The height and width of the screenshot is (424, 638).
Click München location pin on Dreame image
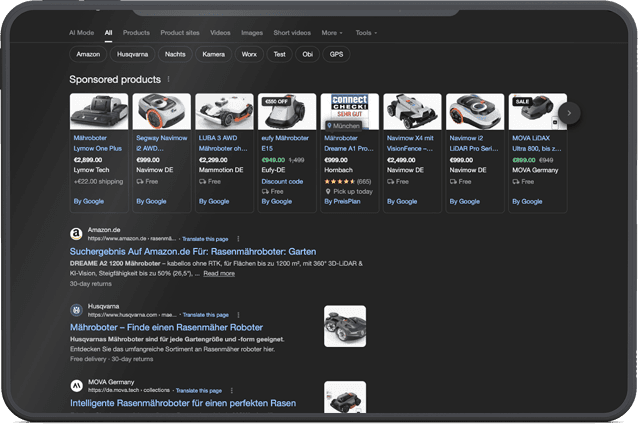click(x=343, y=126)
